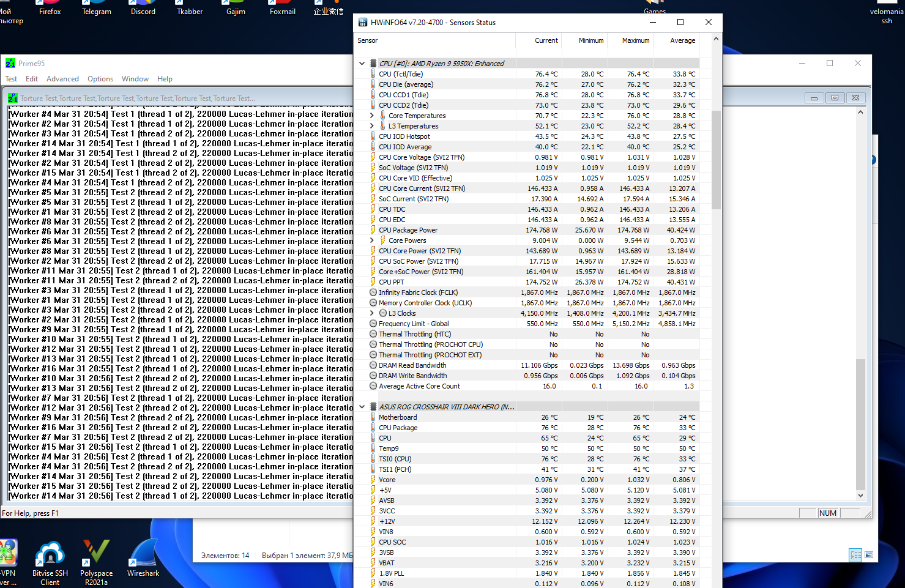Collapse the ASUS ROG CROSSHAIR sensor group

[362, 407]
